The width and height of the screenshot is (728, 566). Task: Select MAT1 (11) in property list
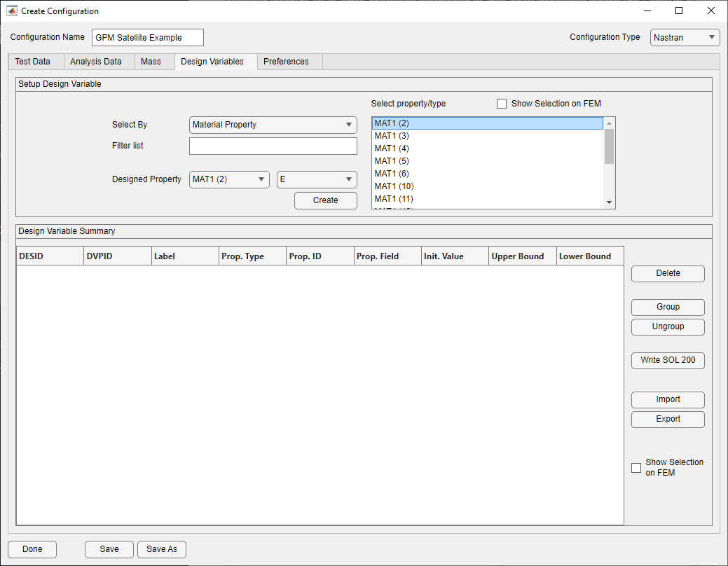tap(488, 198)
